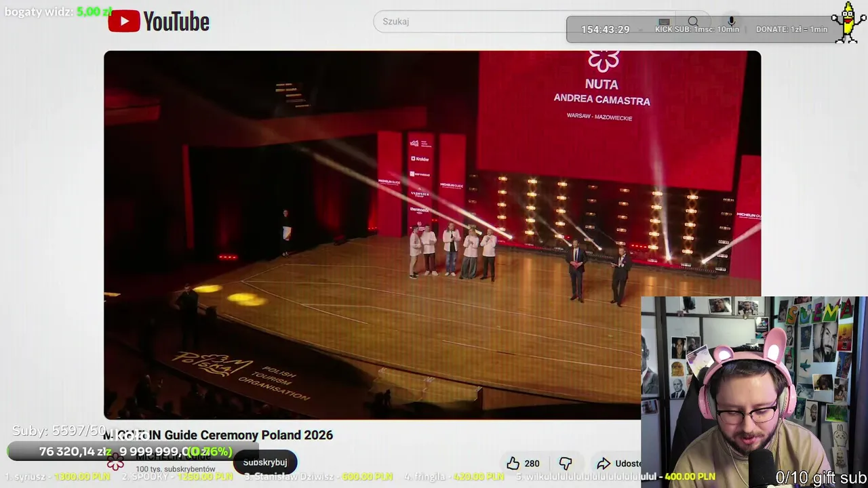868x488 pixels.
Task: Click the 154:43:29 stream timer
Action: (606, 30)
